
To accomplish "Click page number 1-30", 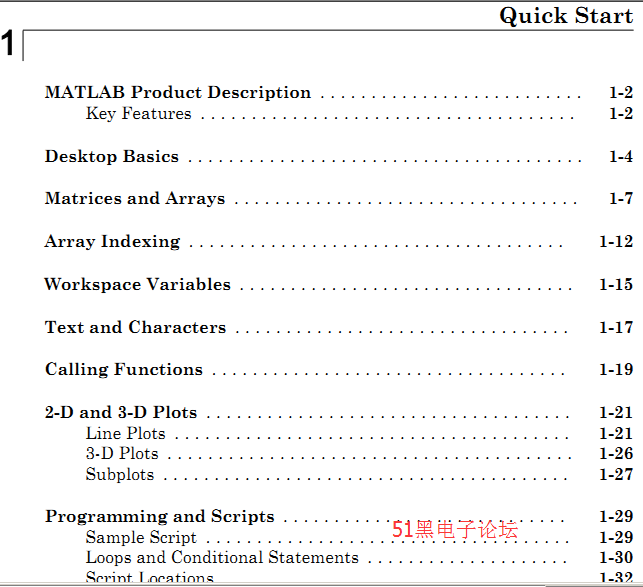I will [616, 557].
